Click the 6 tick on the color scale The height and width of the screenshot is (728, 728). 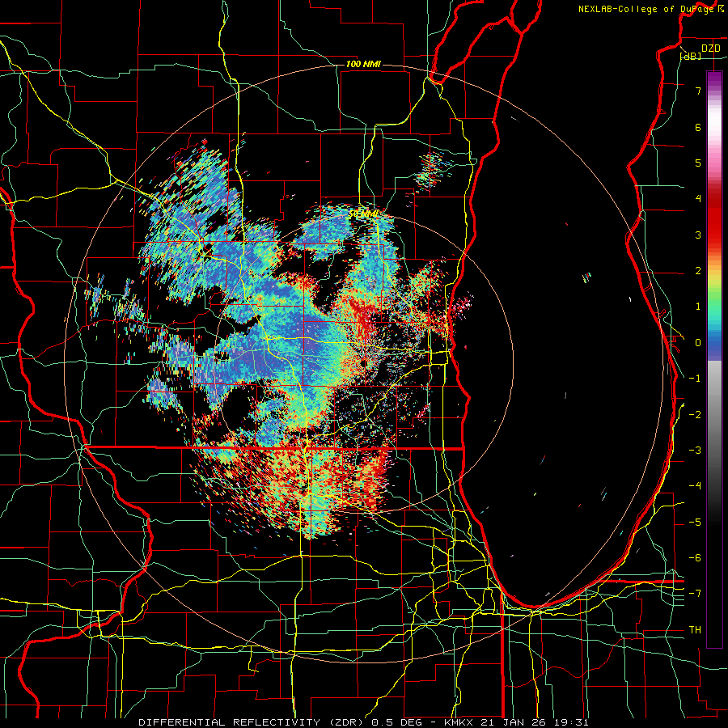pyautogui.click(x=698, y=127)
